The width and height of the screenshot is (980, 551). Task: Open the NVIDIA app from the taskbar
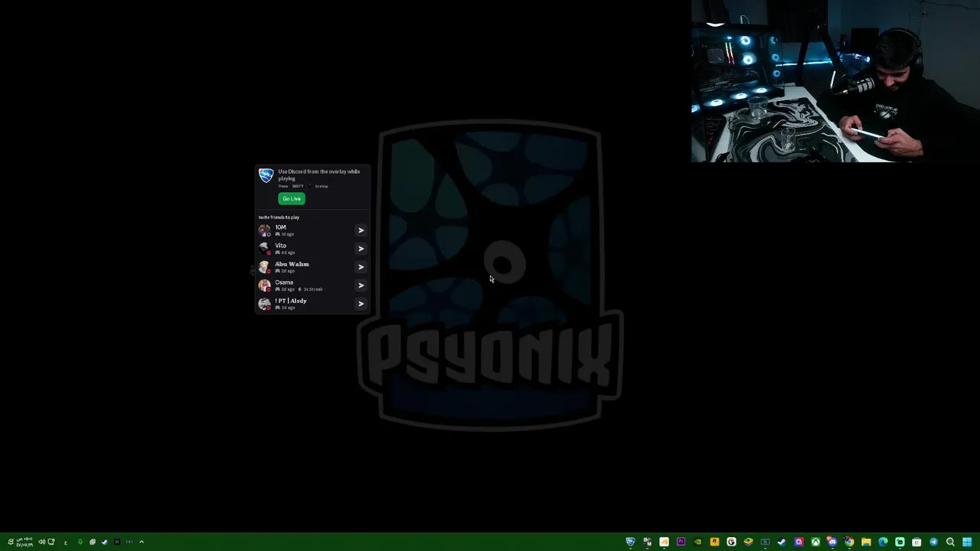pos(697,542)
